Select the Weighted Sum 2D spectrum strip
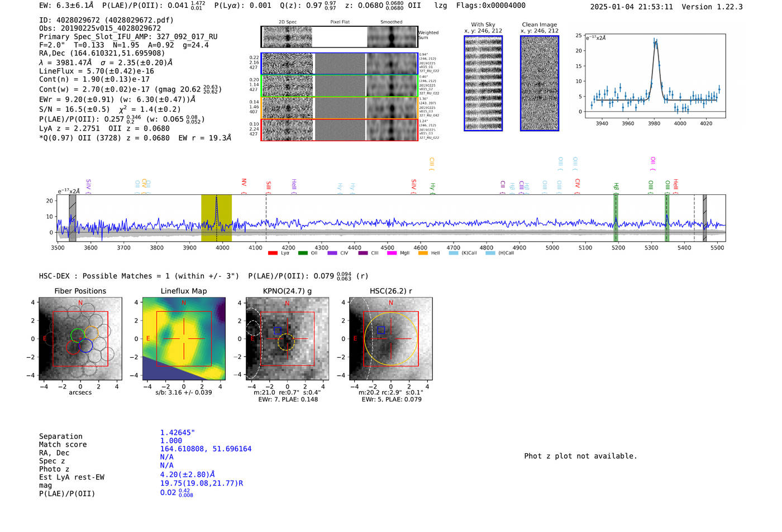 (x=339, y=37)
